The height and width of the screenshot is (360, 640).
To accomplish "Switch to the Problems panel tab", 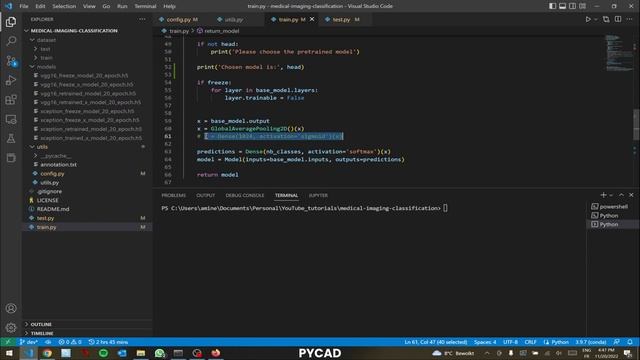I will pyautogui.click(x=173, y=196).
